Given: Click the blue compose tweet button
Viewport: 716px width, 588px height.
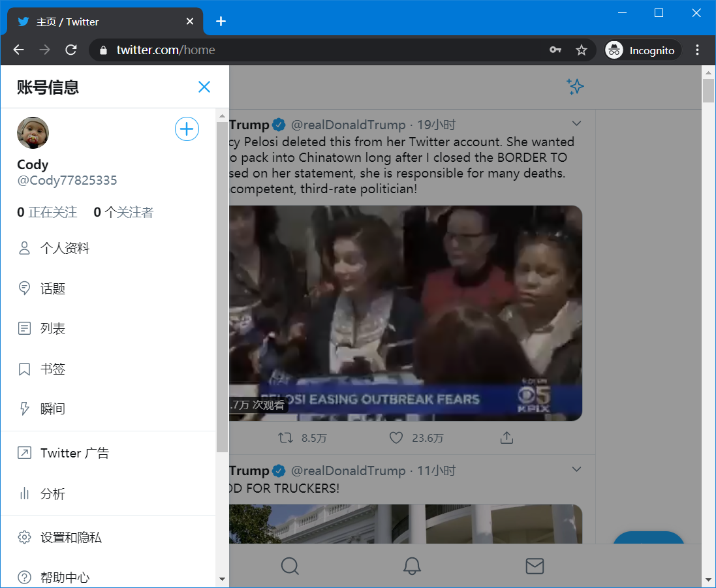Looking at the screenshot, I should click(649, 538).
